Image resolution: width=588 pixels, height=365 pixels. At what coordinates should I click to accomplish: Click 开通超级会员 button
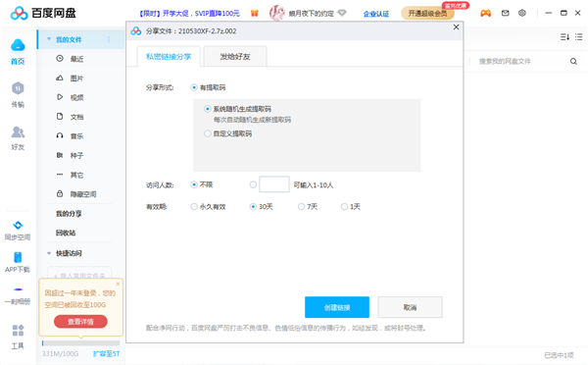pos(427,14)
